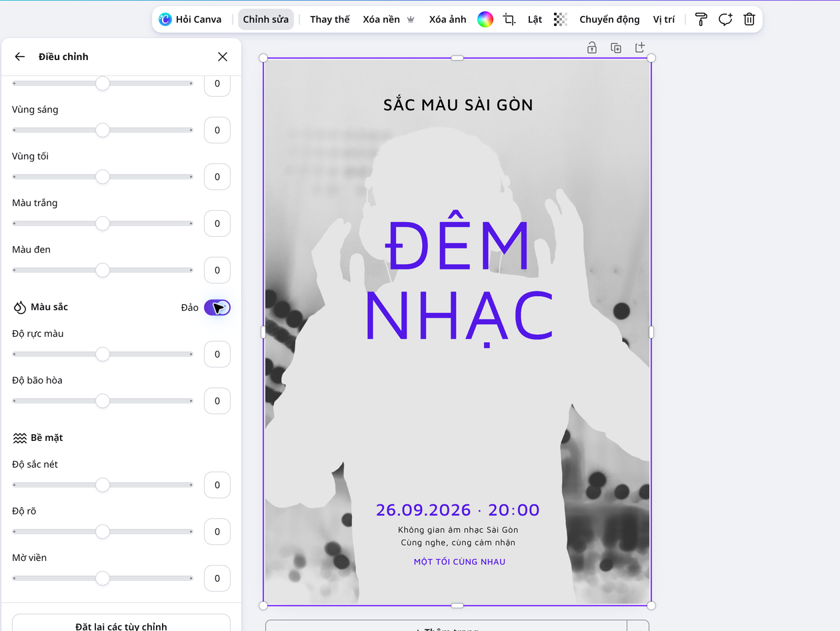Click the Độ bão hòa value field
The height and width of the screenshot is (631, 840).
pyautogui.click(x=217, y=401)
